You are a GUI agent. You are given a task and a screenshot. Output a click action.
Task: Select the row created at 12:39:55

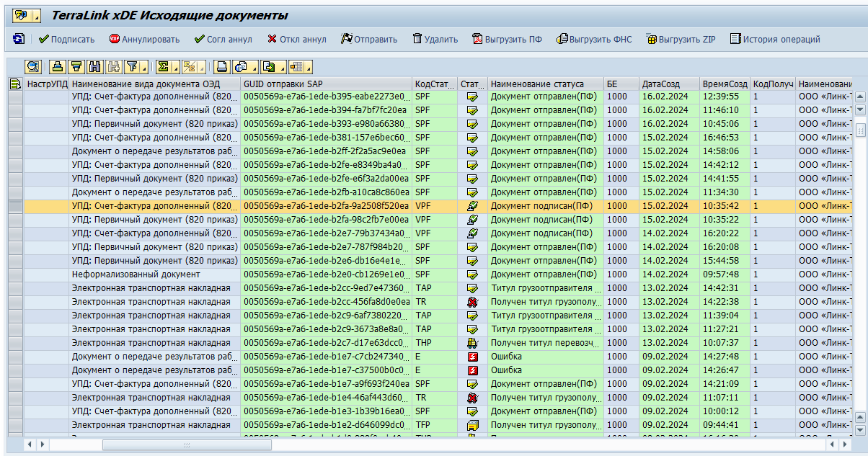(x=15, y=97)
